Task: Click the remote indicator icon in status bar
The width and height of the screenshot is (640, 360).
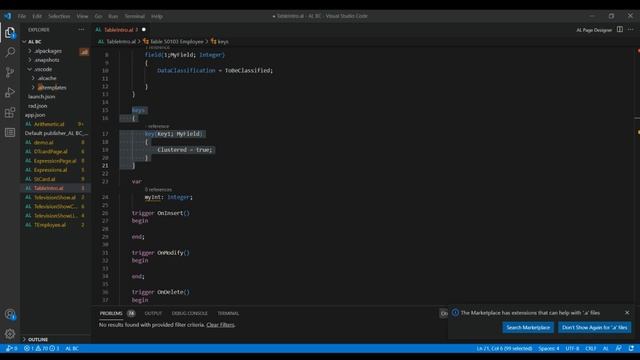Action: [10, 348]
